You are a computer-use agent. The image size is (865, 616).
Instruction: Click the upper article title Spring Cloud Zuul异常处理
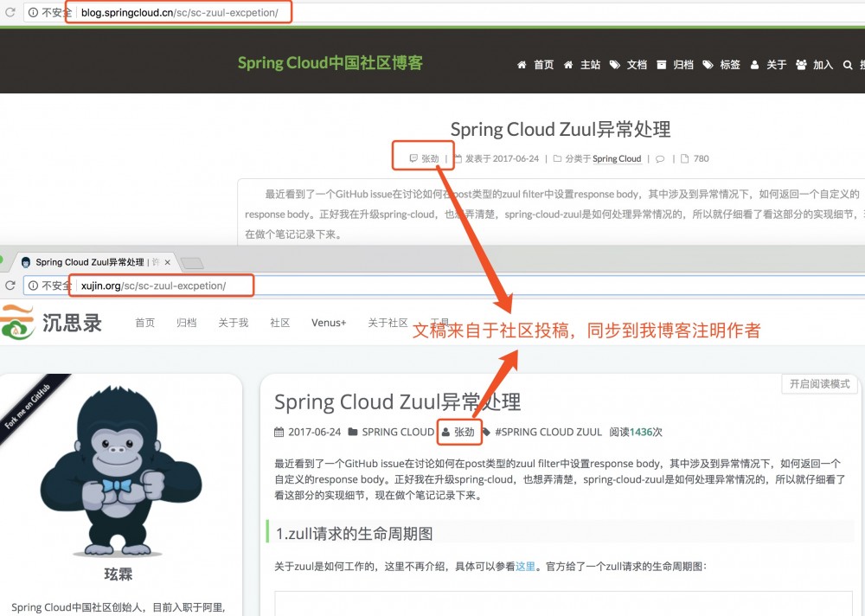pyautogui.click(x=561, y=129)
